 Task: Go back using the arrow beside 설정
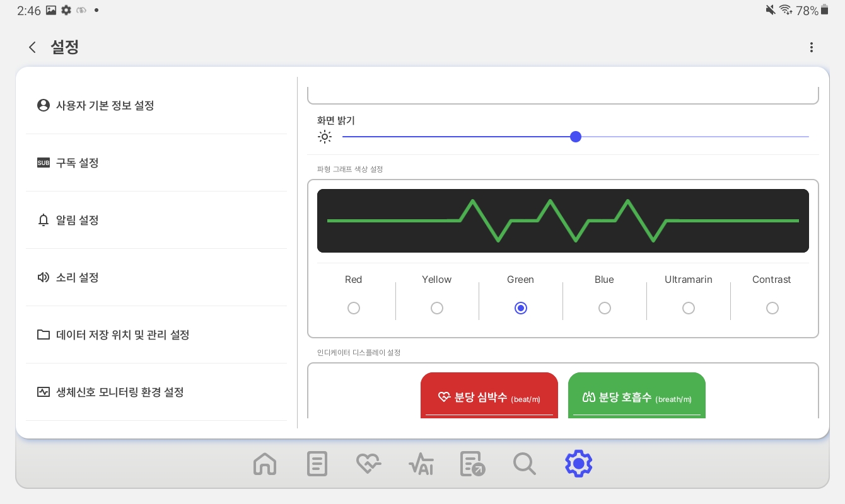point(32,47)
